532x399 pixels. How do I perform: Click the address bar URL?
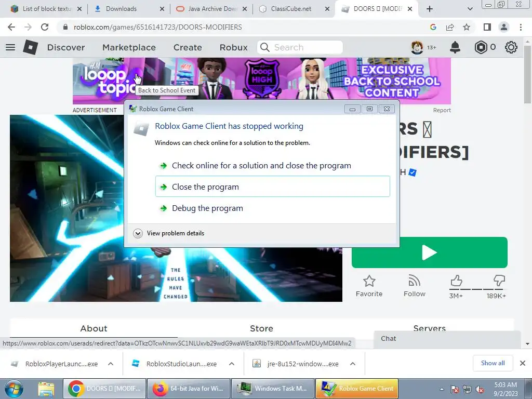pos(158,27)
